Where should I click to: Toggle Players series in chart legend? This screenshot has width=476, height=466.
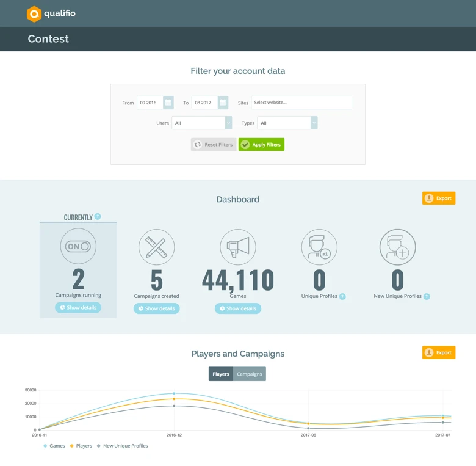81,446
